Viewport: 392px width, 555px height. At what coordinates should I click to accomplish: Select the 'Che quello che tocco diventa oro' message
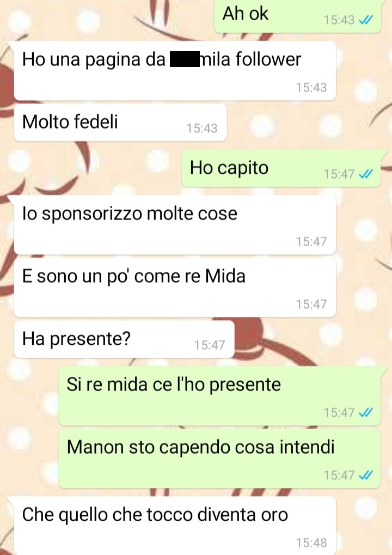point(175,526)
